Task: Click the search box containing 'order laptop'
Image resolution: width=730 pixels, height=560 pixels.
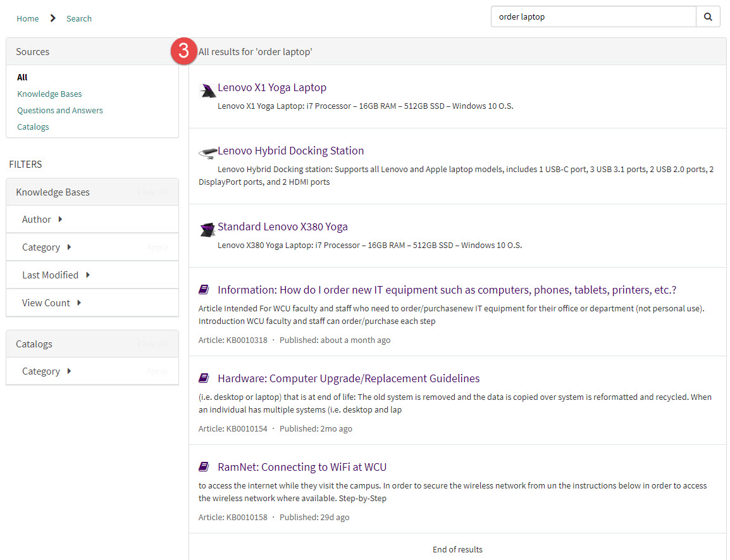Action: pyautogui.click(x=593, y=17)
